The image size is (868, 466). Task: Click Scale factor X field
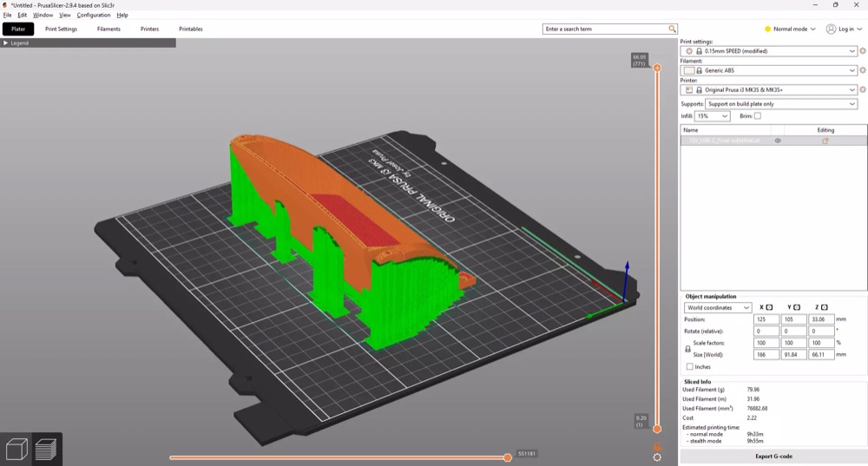[766, 343]
